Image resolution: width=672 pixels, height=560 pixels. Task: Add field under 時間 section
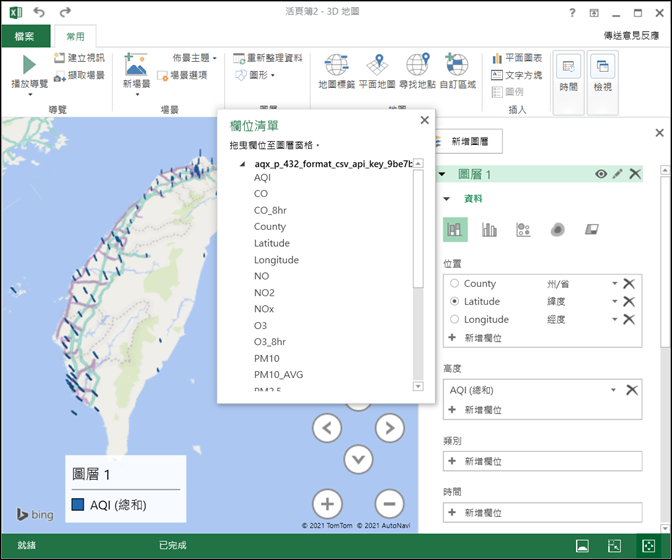pyautogui.click(x=542, y=512)
